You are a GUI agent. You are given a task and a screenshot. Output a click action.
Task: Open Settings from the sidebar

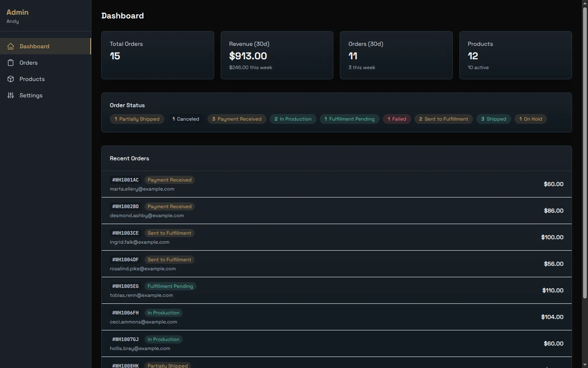45,95
